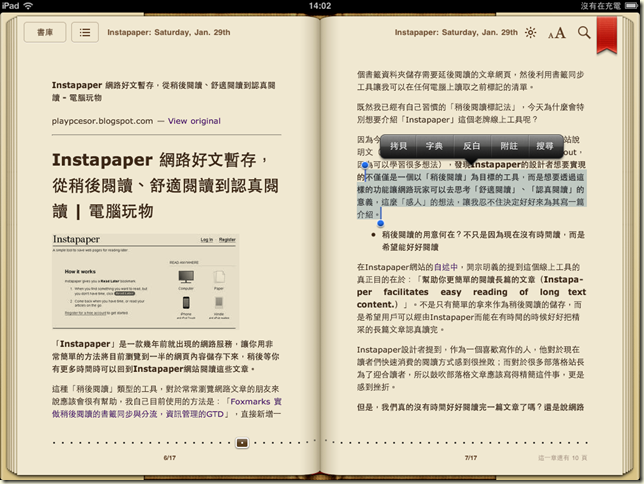The width and height of the screenshot is (644, 484).
Task: Tap the right page Instapaper: Saturday header
Action: (x=456, y=32)
